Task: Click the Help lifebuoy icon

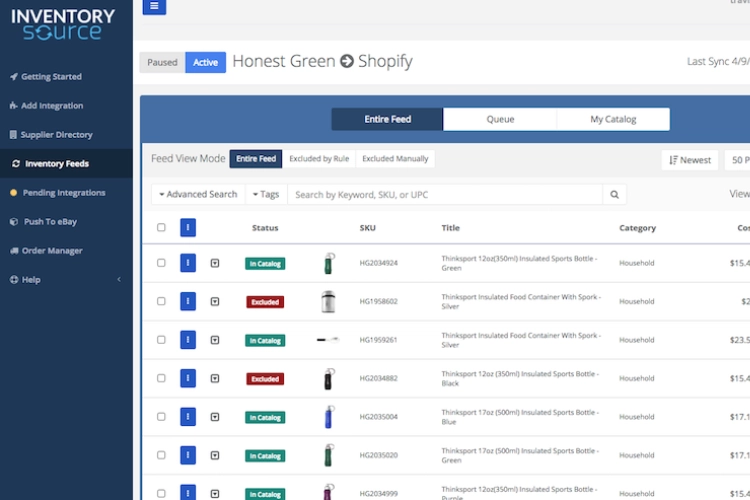Action: point(14,280)
